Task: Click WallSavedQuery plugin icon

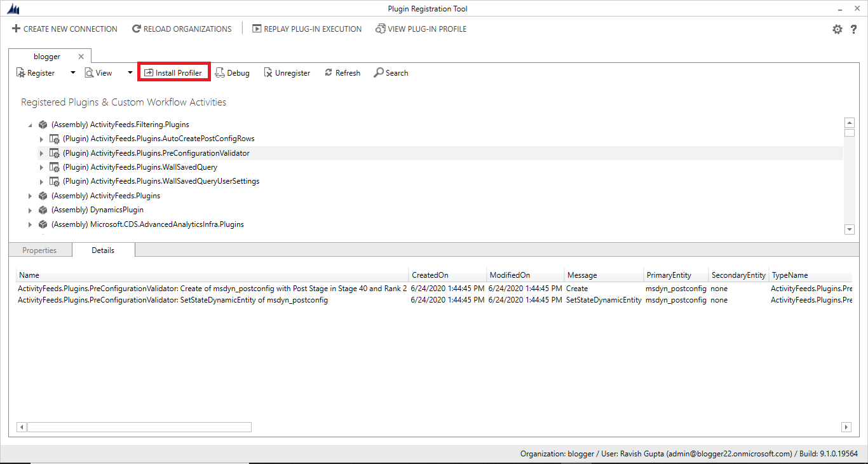Action: (x=55, y=167)
